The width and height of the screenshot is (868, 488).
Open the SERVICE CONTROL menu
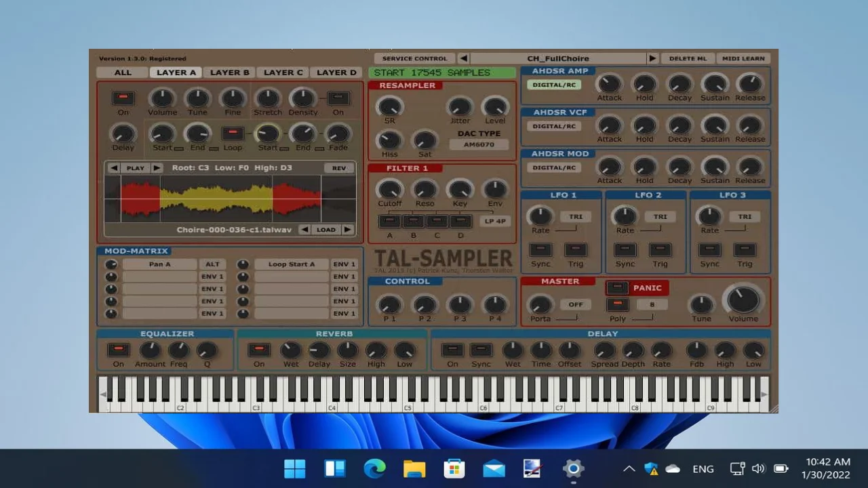tap(414, 58)
